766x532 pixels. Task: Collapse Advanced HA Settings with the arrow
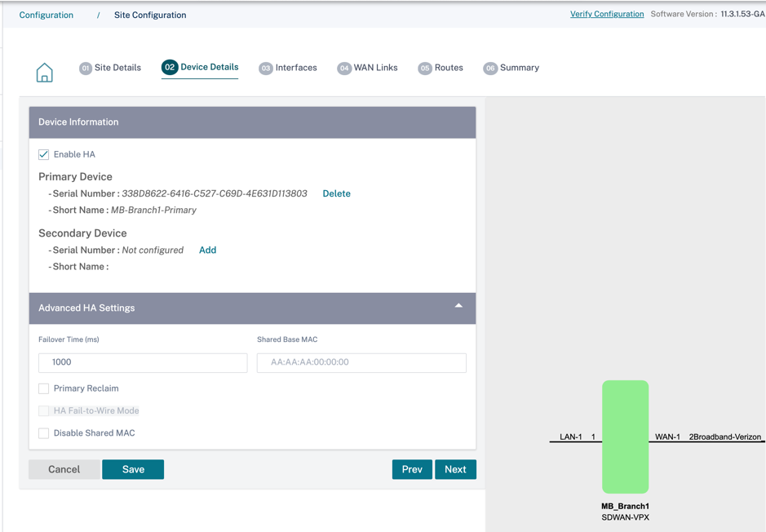pos(458,306)
